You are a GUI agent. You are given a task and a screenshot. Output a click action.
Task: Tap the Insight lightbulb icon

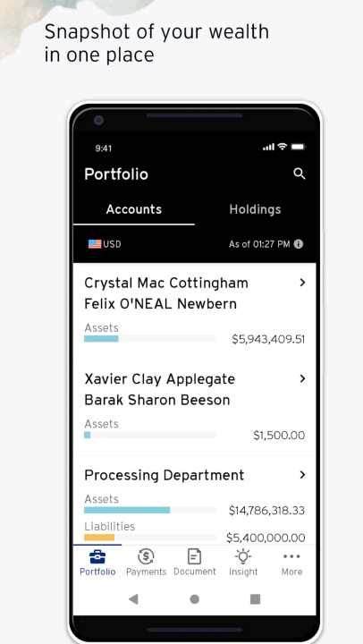[x=243, y=556]
